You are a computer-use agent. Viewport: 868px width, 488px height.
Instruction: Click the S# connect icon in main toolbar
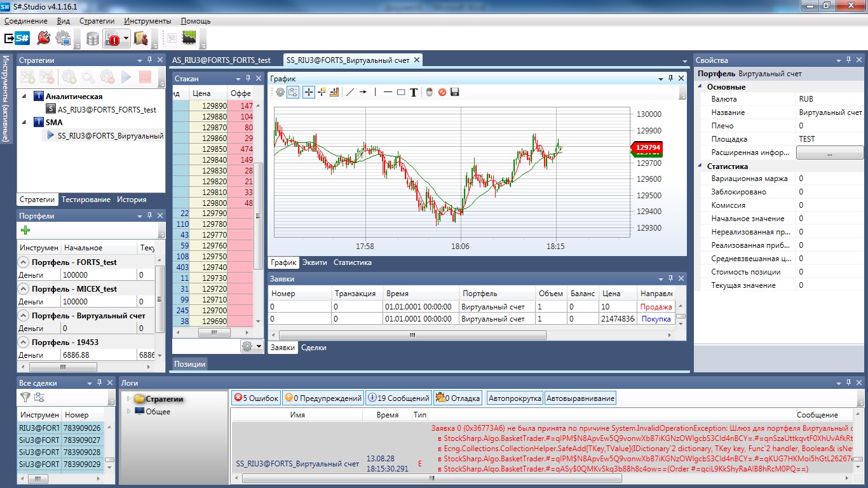(17, 38)
